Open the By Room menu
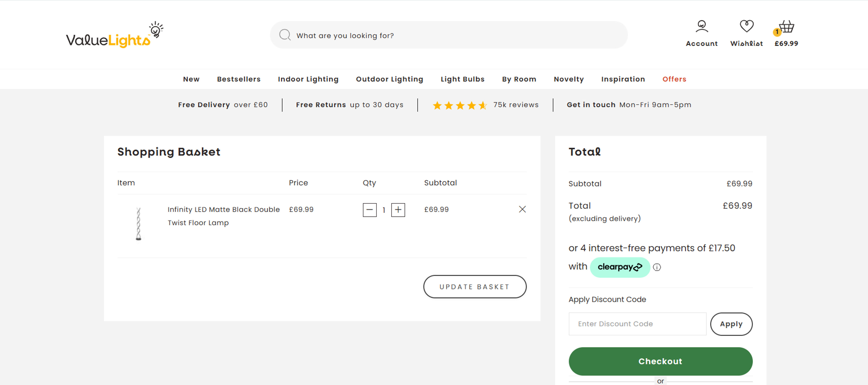 coord(519,79)
